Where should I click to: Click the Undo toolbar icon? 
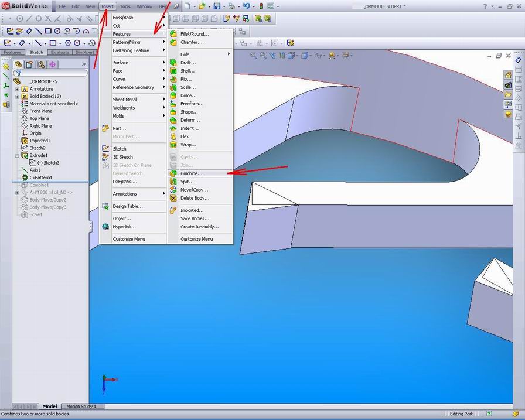[x=247, y=6]
